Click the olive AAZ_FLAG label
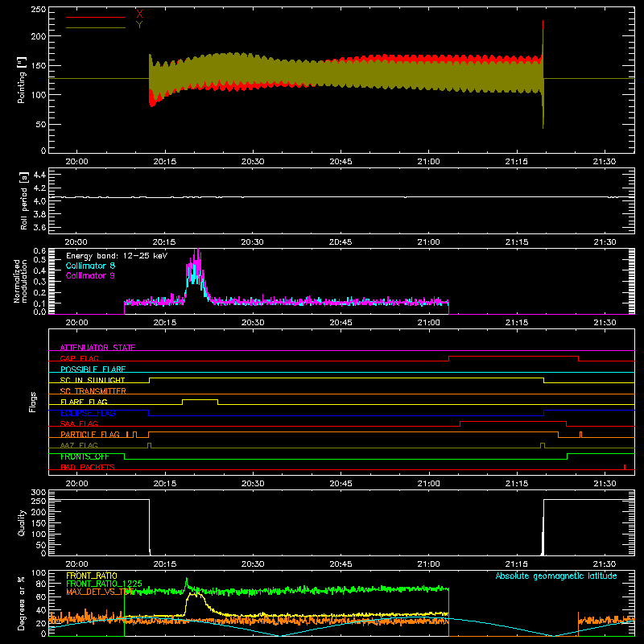644x644 pixels. 79,445
